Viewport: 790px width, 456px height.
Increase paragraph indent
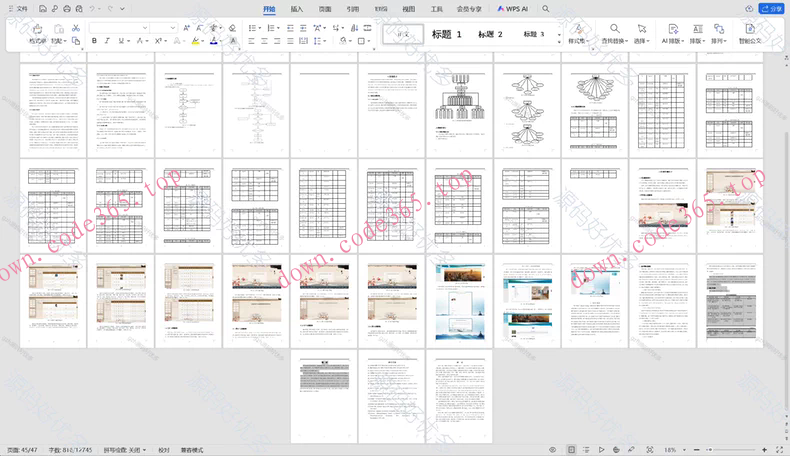tap(303, 28)
